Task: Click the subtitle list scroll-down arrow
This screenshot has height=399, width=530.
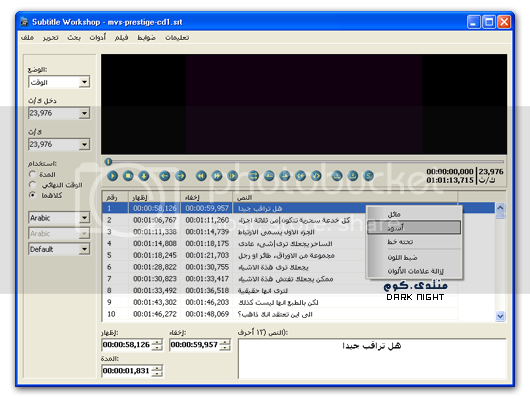Action: point(500,316)
